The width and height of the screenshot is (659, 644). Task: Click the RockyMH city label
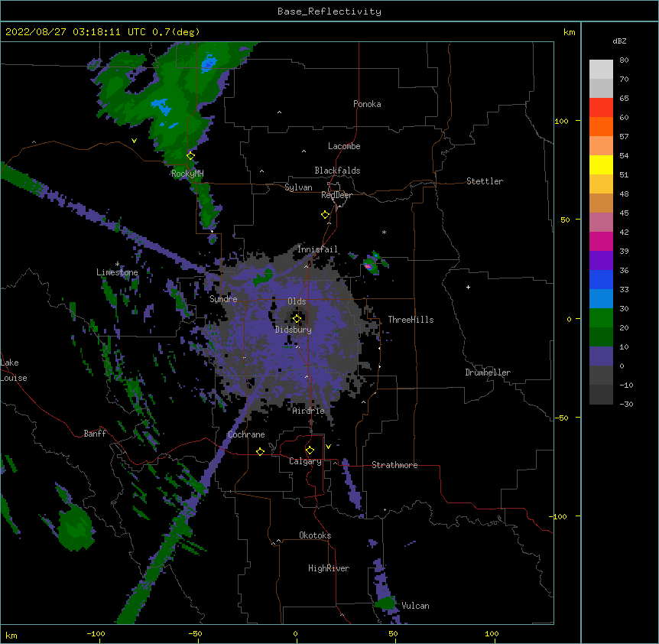pyautogui.click(x=187, y=174)
